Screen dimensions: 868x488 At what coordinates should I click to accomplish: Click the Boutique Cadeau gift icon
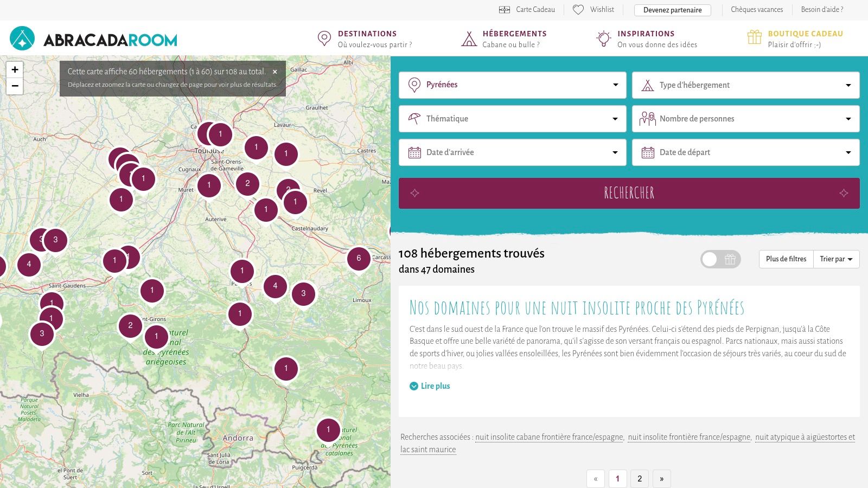pos(755,37)
